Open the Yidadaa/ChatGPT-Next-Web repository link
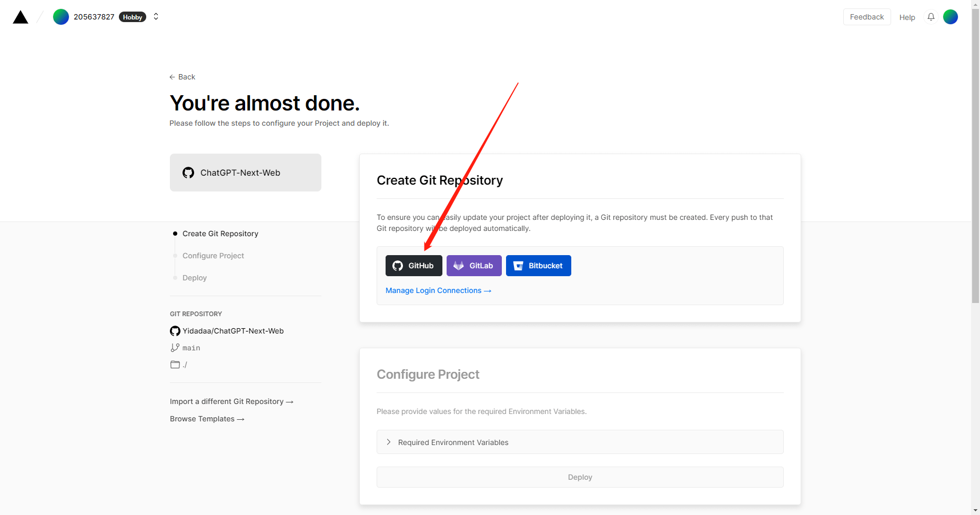980x515 pixels. click(x=233, y=331)
